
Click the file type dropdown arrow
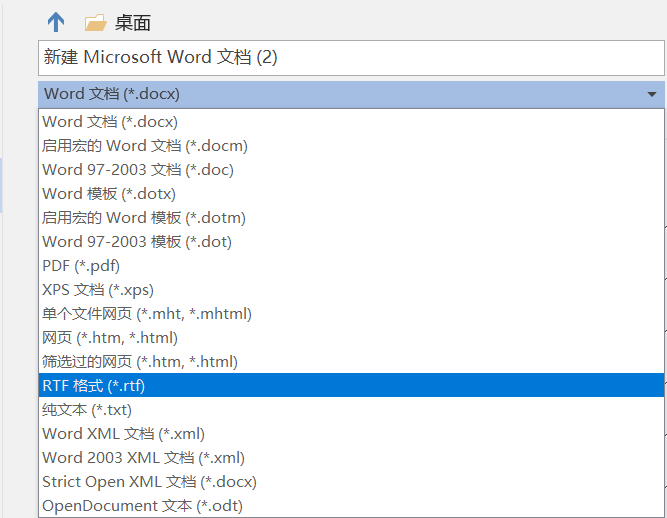(651, 94)
